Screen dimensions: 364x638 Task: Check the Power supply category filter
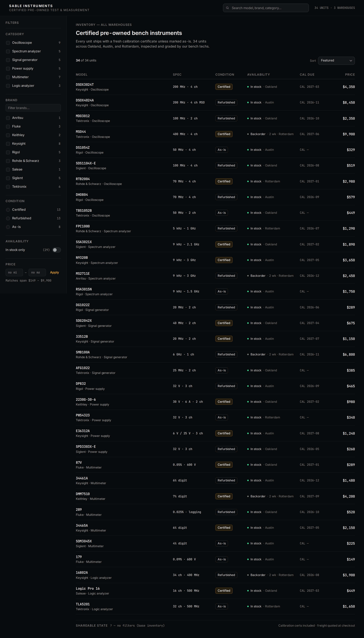click(x=8, y=69)
